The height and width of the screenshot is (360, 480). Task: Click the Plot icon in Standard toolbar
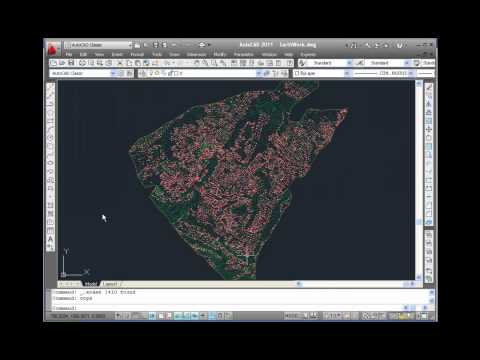82,63
